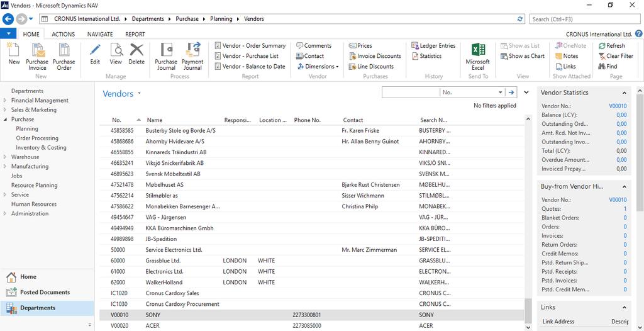Click the Quotes count link
The height and width of the screenshot is (331, 644).
[625, 209]
